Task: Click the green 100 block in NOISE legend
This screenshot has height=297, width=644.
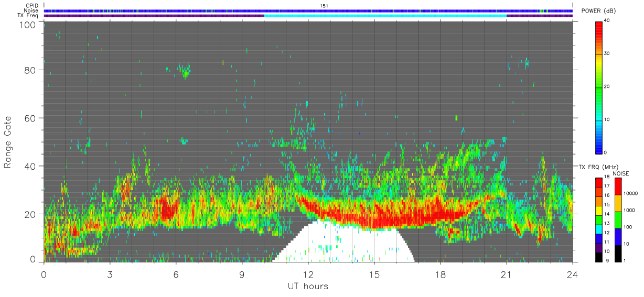Action: [618, 219]
